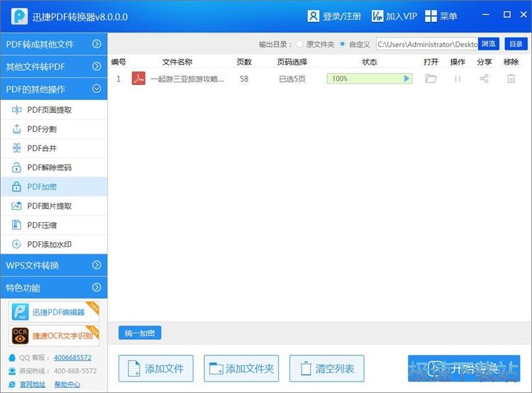Image resolution: width=532 pixels, height=393 pixels.
Task: Click the 统一加密 button
Action: tap(140, 333)
